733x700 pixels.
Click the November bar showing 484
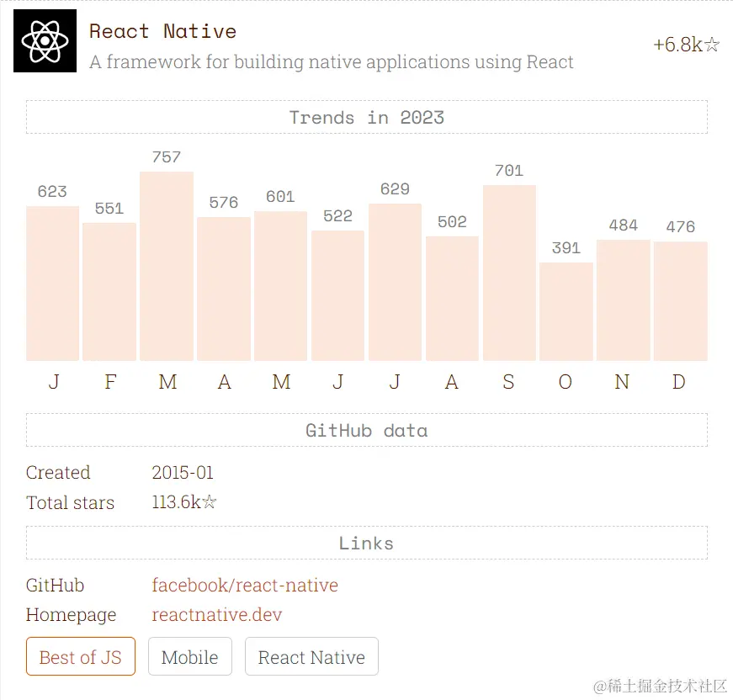point(623,300)
